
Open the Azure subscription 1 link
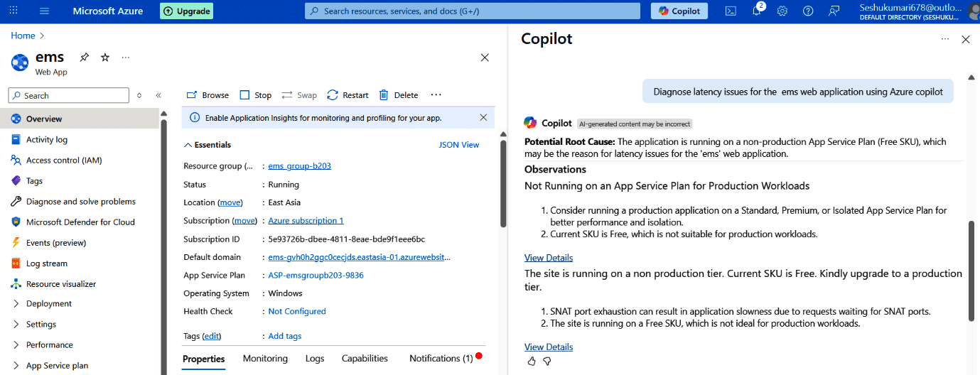[x=306, y=220]
